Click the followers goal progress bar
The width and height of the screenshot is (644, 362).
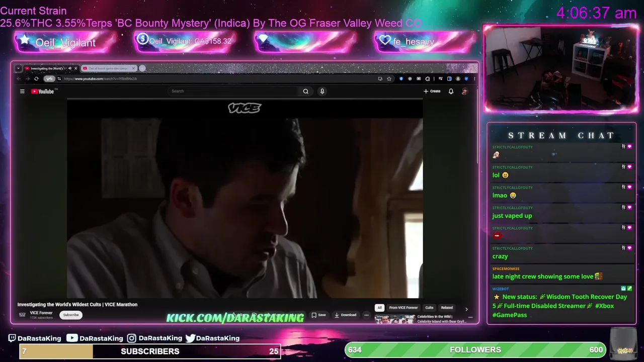(475, 350)
